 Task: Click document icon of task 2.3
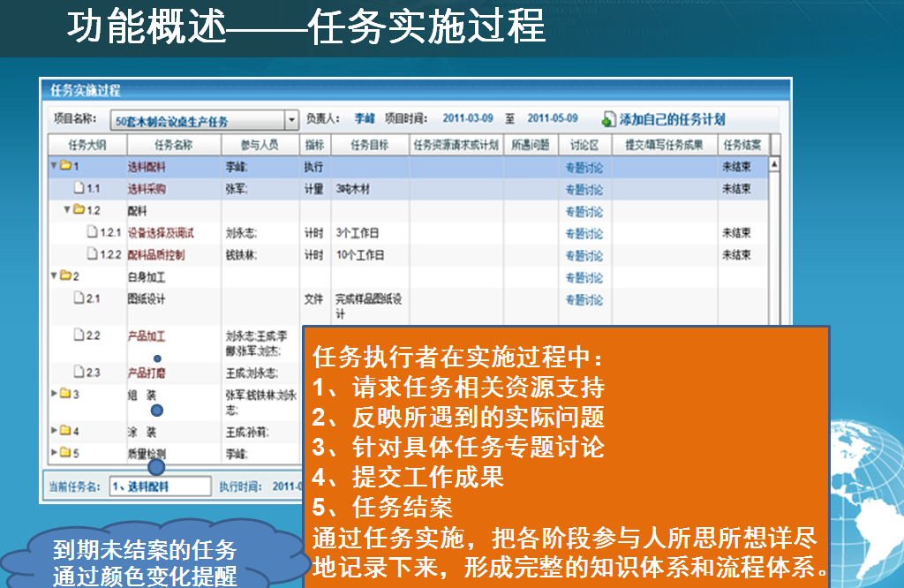click(79, 372)
